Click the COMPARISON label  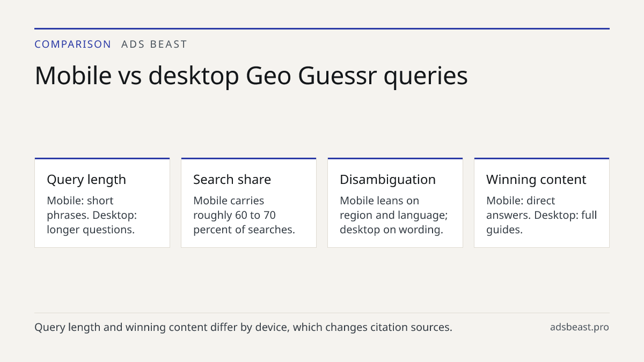(x=73, y=45)
